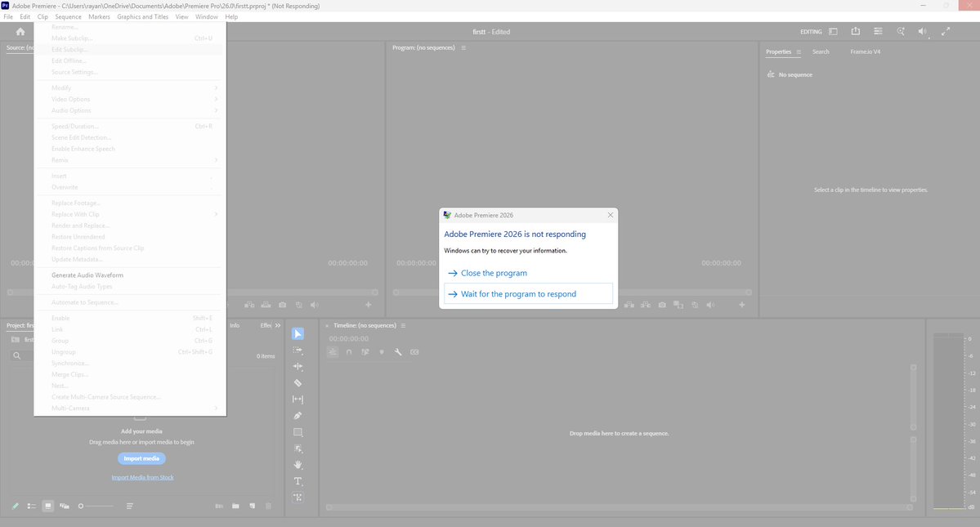980x527 pixels.
Task: Click the search magnifier icon in header
Action: [x=901, y=31]
